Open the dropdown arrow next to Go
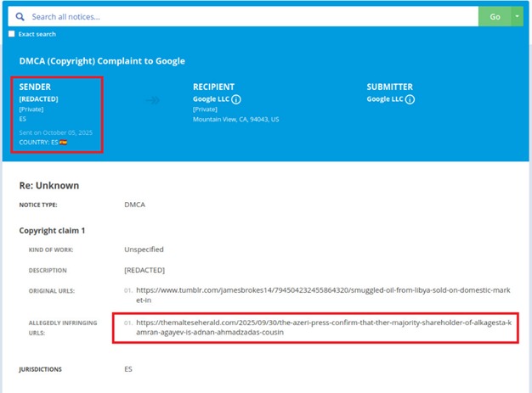 coord(518,16)
